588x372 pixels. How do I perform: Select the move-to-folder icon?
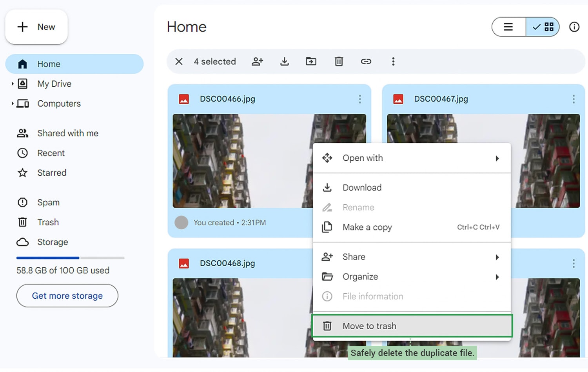[x=311, y=62]
